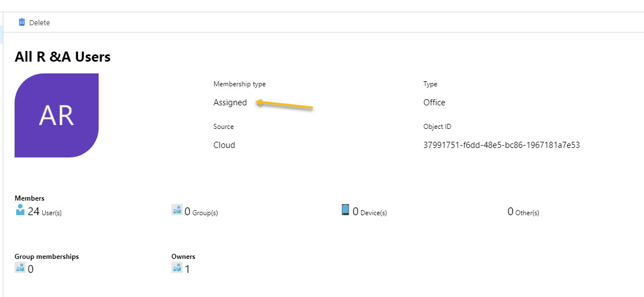Click the Office type value

434,103
